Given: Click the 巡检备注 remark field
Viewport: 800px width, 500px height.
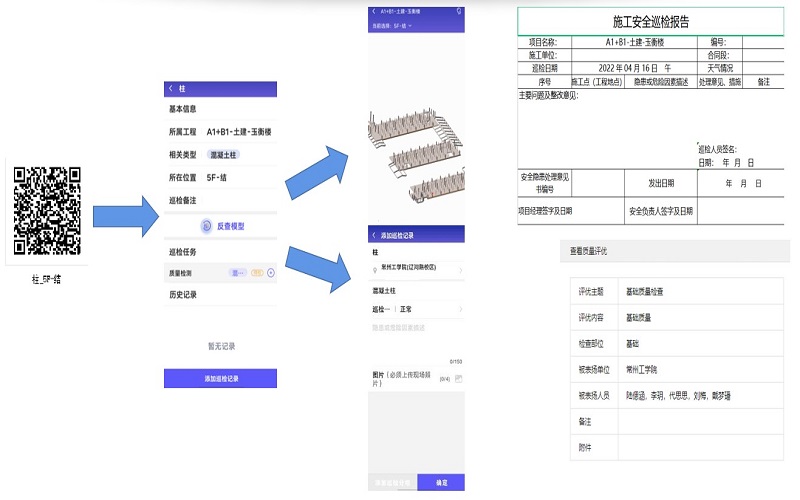Looking at the screenshot, I should click(220, 201).
